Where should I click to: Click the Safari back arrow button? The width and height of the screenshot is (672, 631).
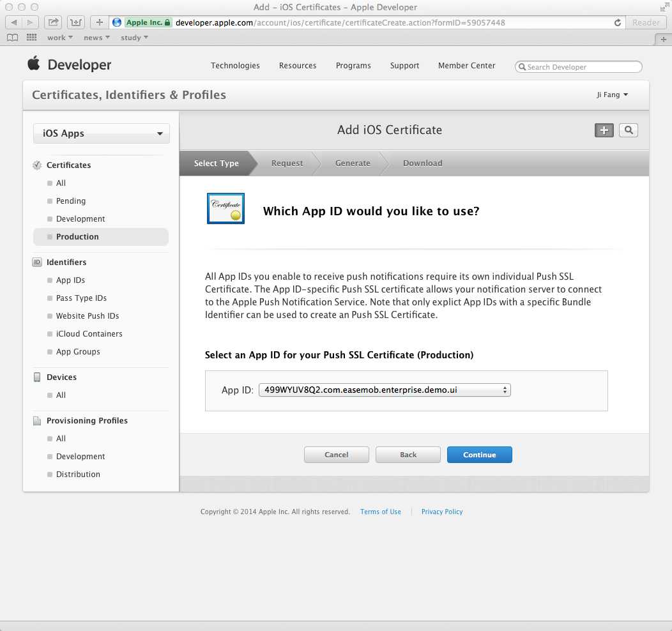[13, 22]
